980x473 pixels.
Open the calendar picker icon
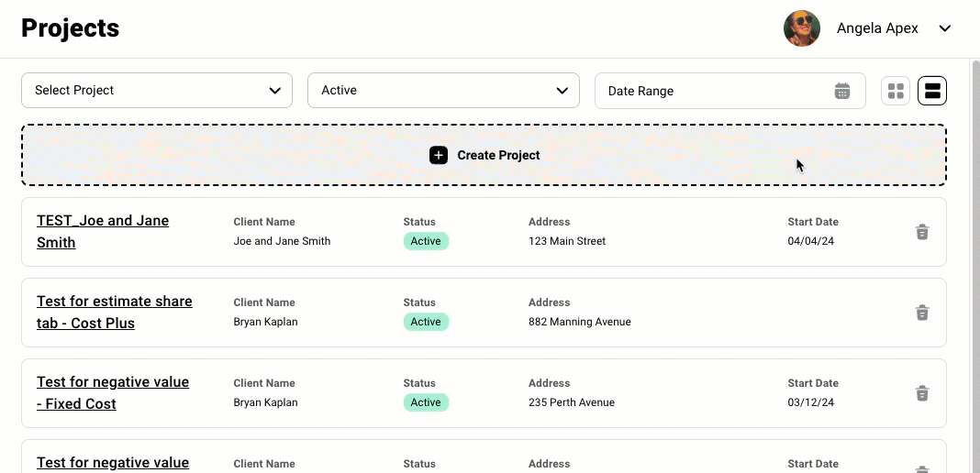842,91
